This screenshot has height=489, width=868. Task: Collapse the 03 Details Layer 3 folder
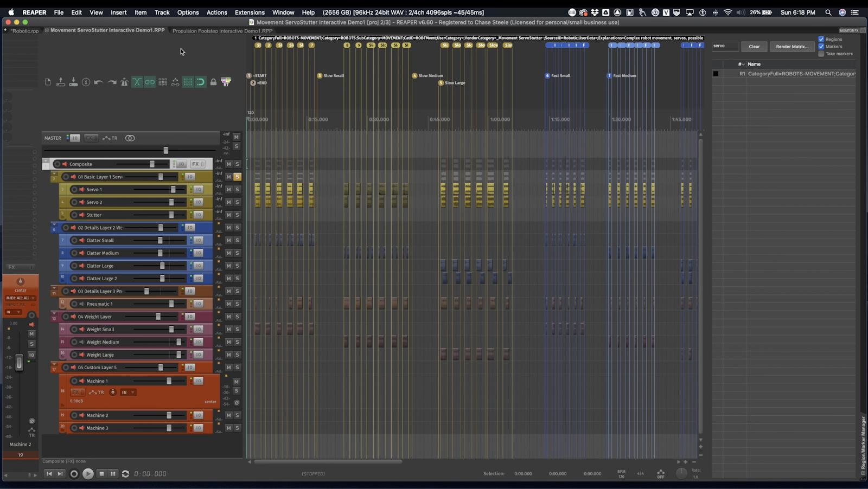(x=54, y=288)
